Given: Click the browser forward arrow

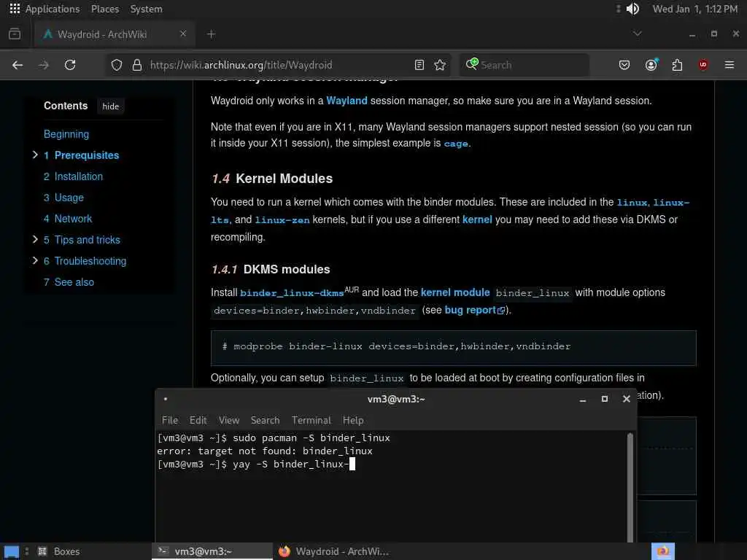Looking at the screenshot, I should coord(43,65).
